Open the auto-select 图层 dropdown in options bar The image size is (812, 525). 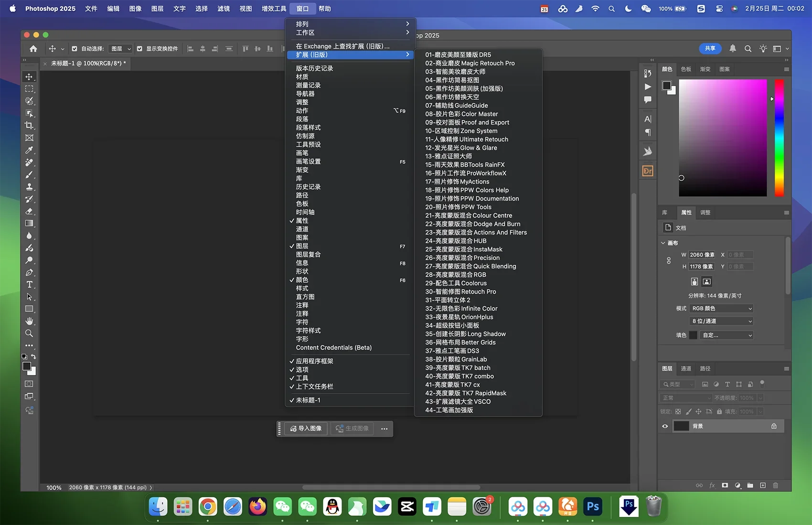click(x=121, y=49)
